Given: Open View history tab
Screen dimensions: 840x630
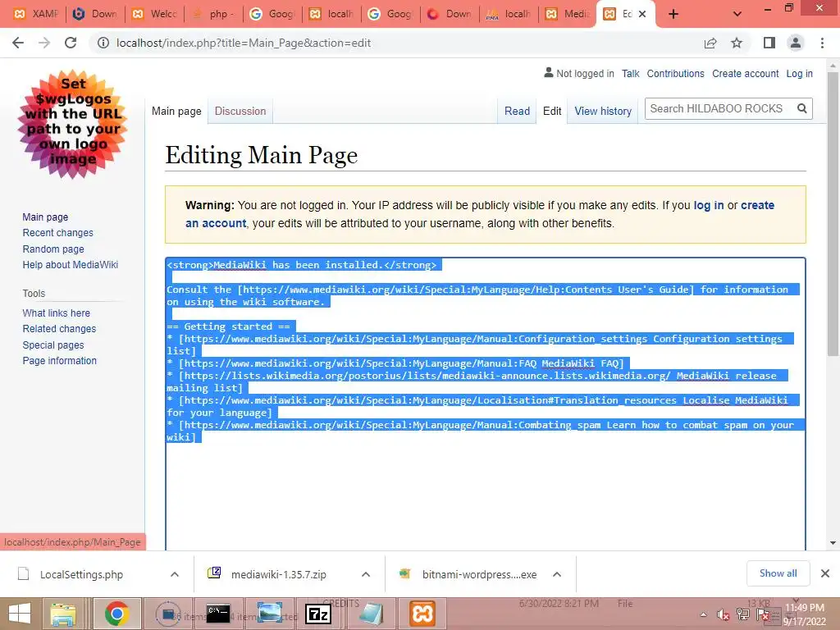Looking at the screenshot, I should click(603, 112).
